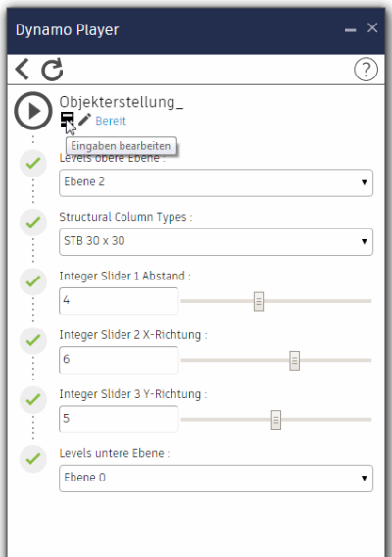Expand the STB 30 x 30 column type dropdown

(x=216, y=242)
